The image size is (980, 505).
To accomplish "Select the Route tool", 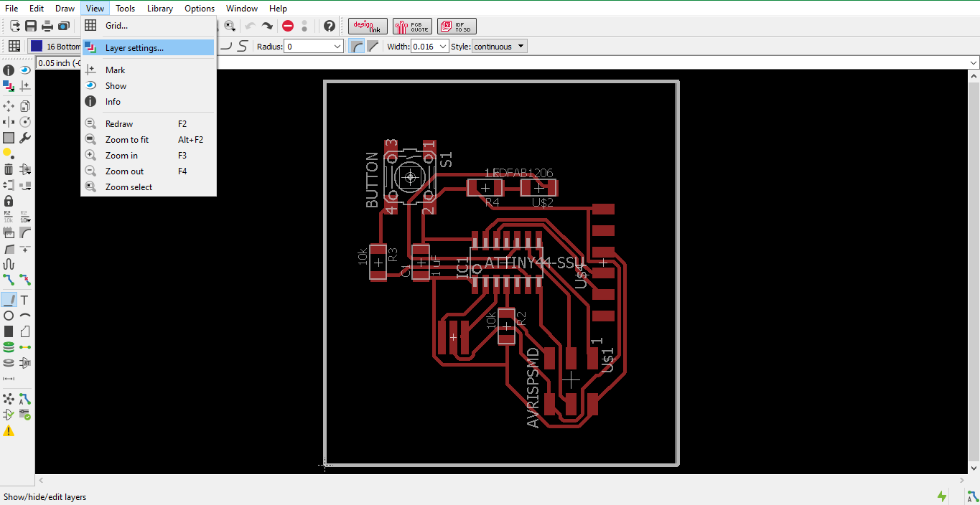I will tap(9, 280).
